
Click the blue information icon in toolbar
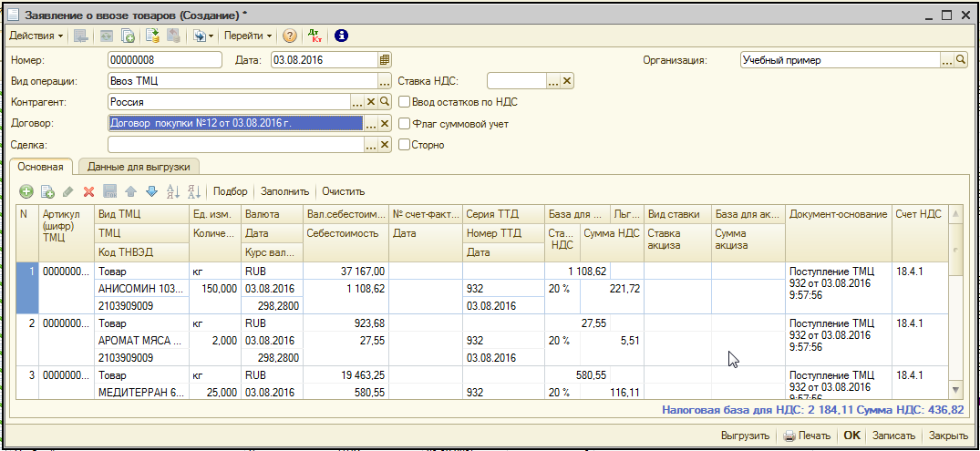coord(342,36)
